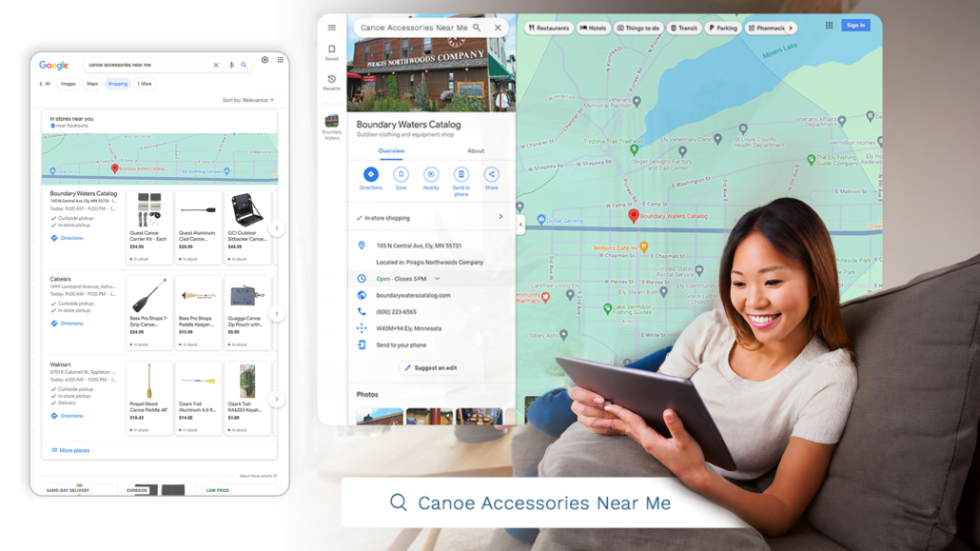Click the Sign in button

(855, 26)
